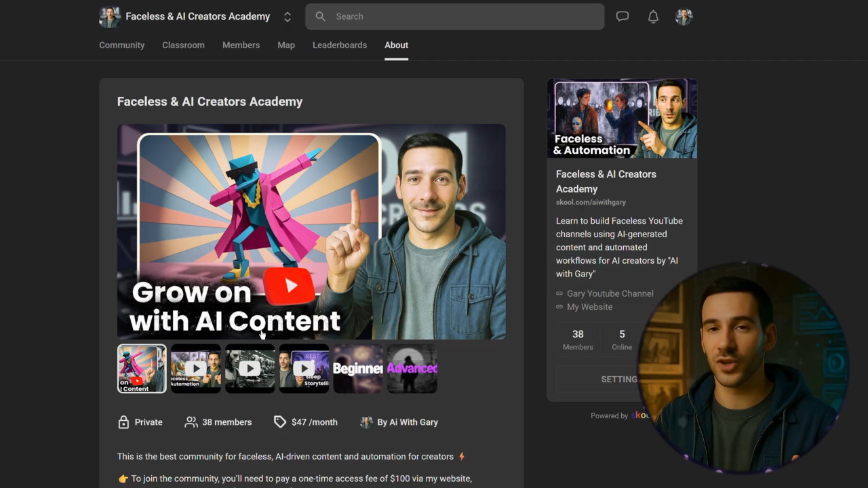
Task: Click the By Ai With Gary text
Action: (408, 422)
